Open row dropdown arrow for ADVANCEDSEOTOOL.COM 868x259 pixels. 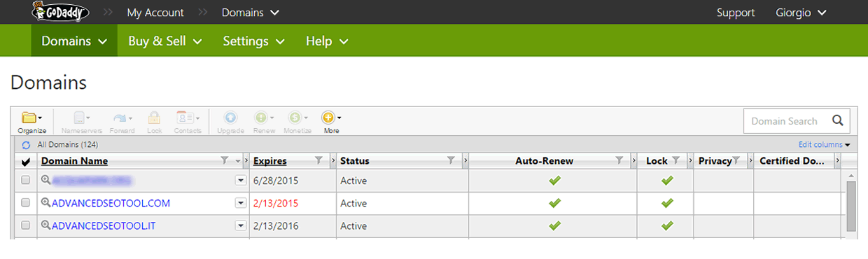click(241, 203)
